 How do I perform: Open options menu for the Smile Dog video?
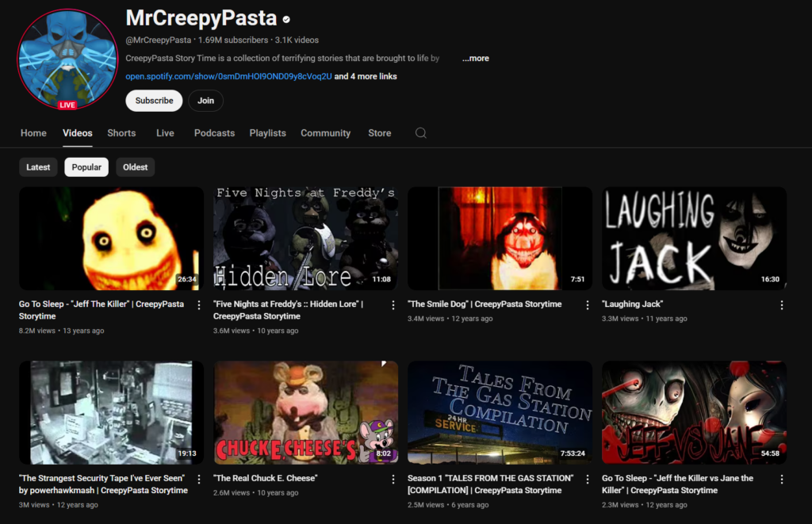[x=588, y=306]
